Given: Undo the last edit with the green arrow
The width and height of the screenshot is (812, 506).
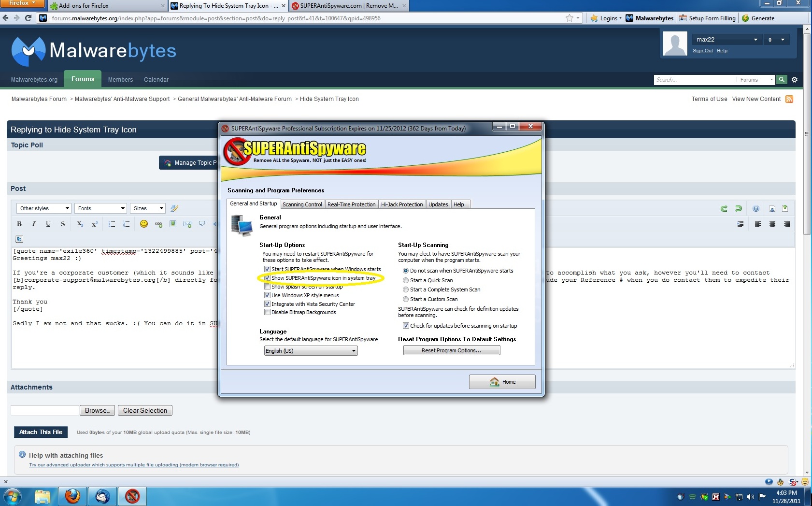Looking at the screenshot, I should (739, 208).
